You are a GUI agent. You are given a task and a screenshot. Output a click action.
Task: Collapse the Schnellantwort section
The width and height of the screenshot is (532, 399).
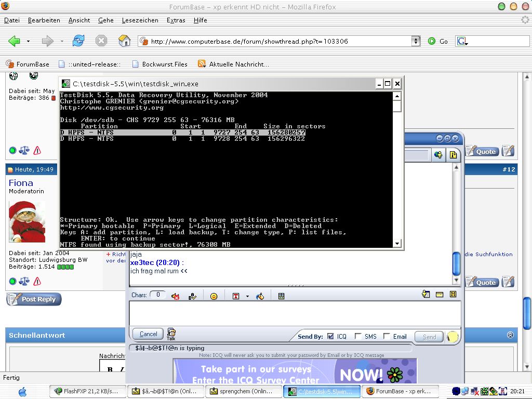(510, 335)
